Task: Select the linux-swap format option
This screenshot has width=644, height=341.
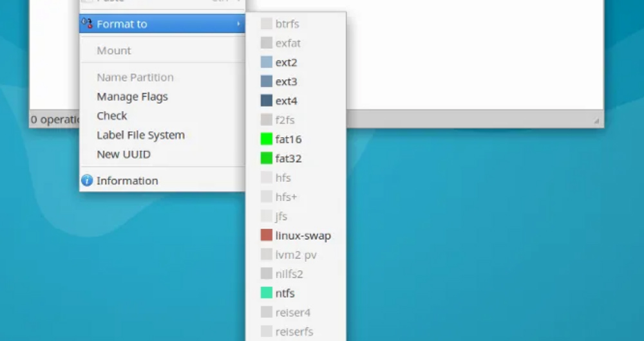Action: 303,235
